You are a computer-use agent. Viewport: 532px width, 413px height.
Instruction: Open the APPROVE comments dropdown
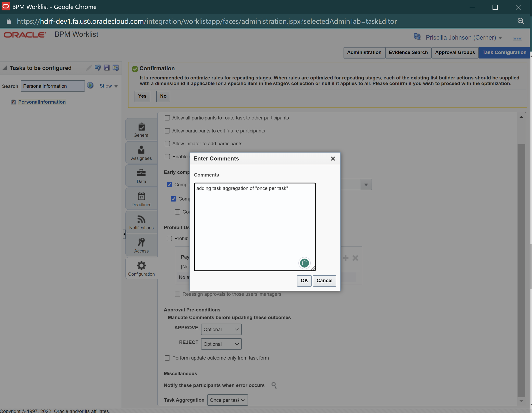pos(221,329)
